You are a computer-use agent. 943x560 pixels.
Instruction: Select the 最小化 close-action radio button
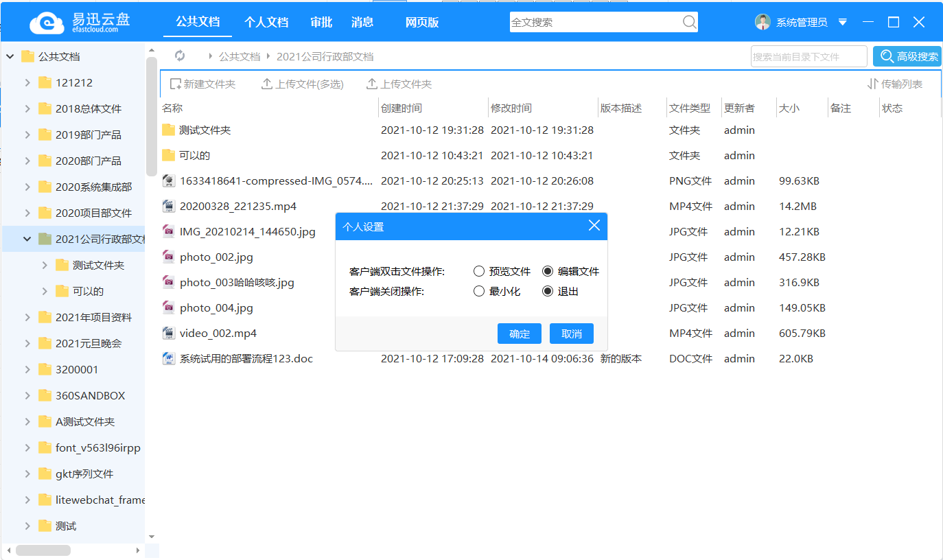[479, 290]
